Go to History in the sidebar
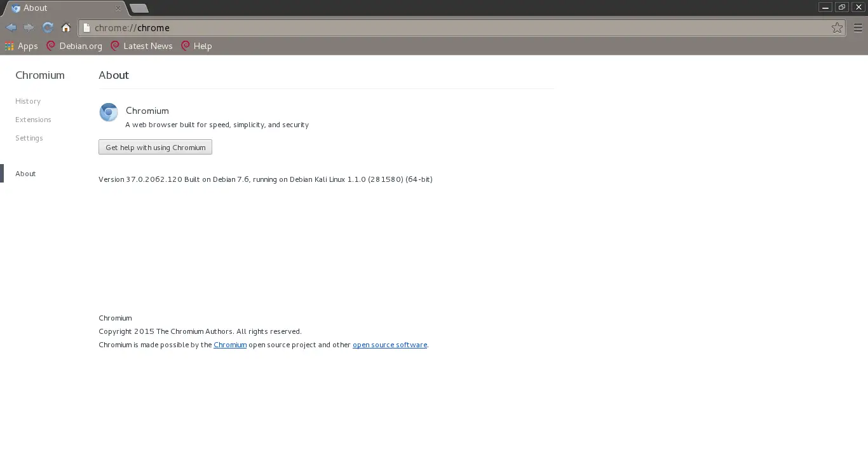The image size is (868, 456). pyautogui.click(x=28, y=101)
